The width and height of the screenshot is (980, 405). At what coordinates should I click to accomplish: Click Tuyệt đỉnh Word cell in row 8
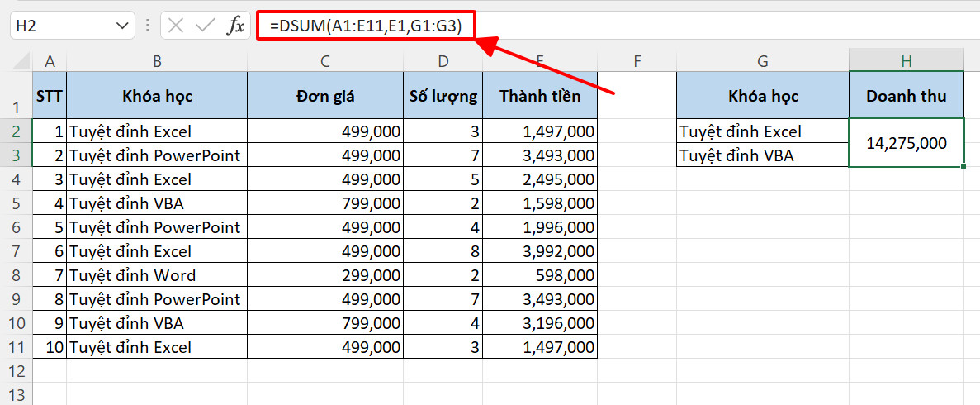pos(157,274)
